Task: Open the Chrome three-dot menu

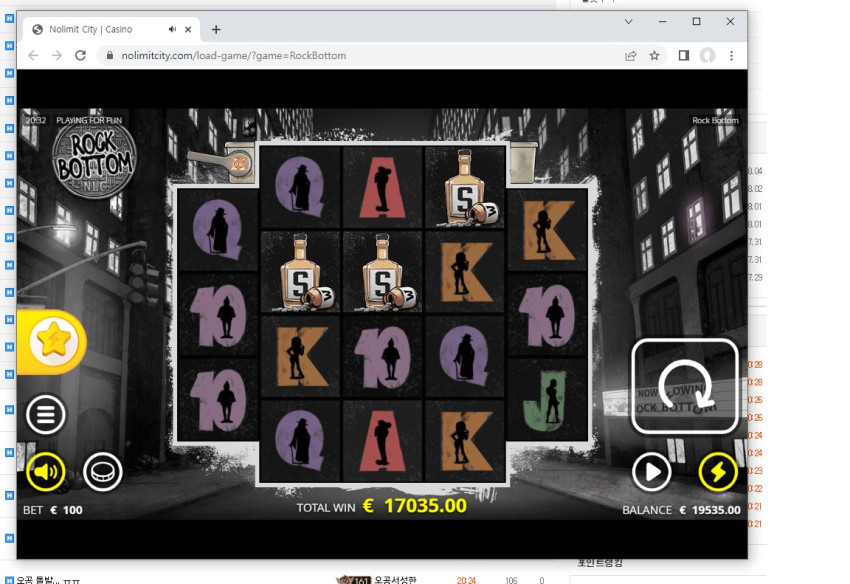Action: coord(731,55)
